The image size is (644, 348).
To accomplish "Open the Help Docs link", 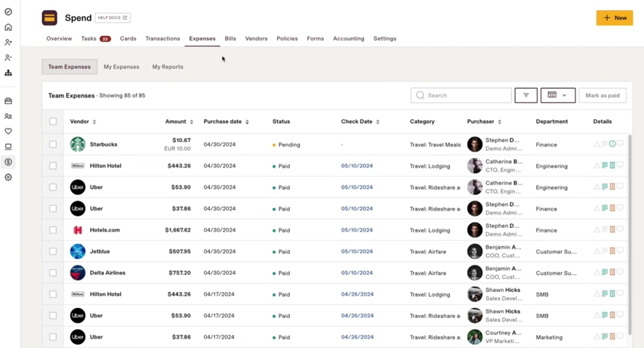I will pyautogui.click(x=112, y=18).
